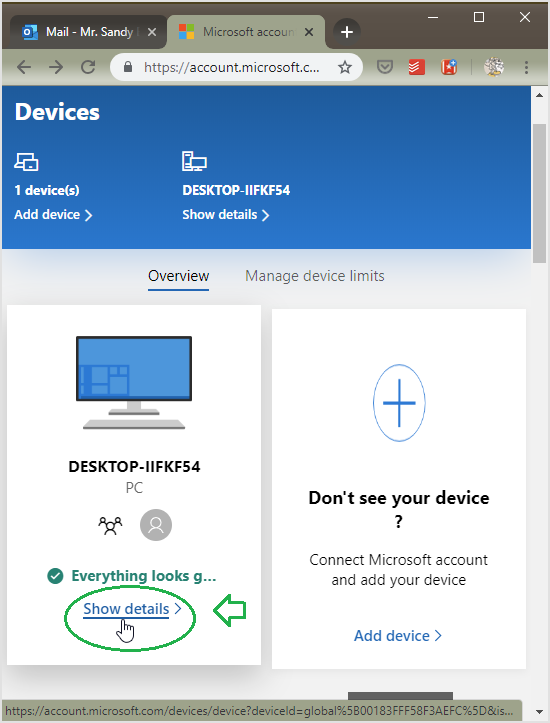Click the padlock site security icon

[x=128, y=67]
